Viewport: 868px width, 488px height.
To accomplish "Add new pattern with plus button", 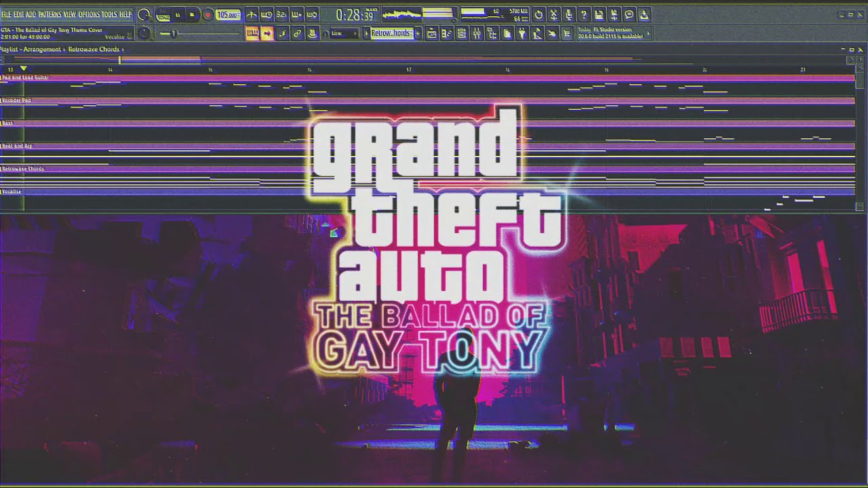I will pos(418,33).
